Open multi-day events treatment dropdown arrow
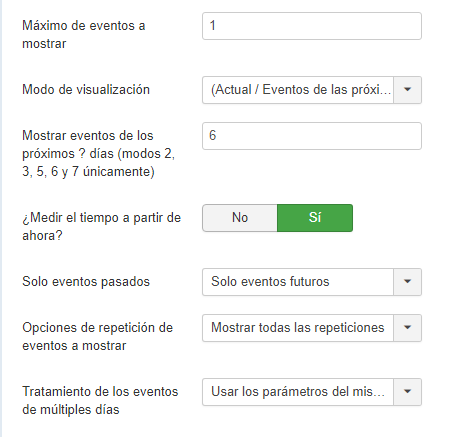Viewport: 461px width, 437px height. pyautogui.click(x=407, y=392)
